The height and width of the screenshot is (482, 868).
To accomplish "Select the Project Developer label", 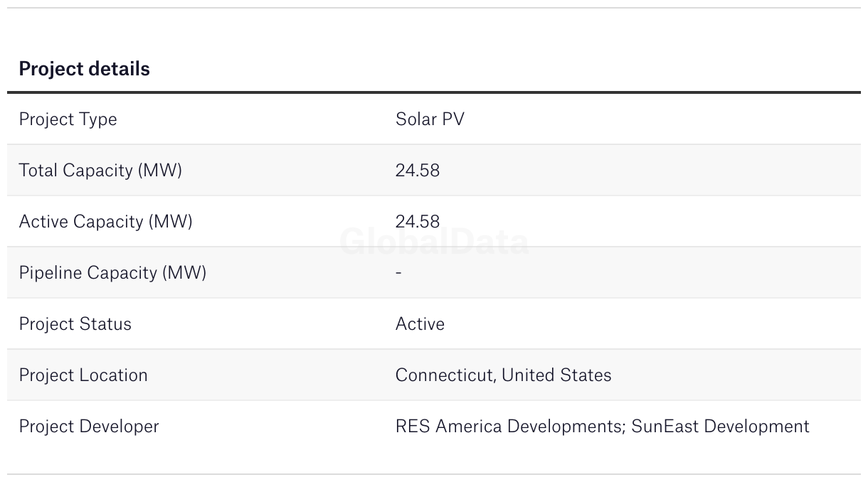I will [x=89, y=427].
